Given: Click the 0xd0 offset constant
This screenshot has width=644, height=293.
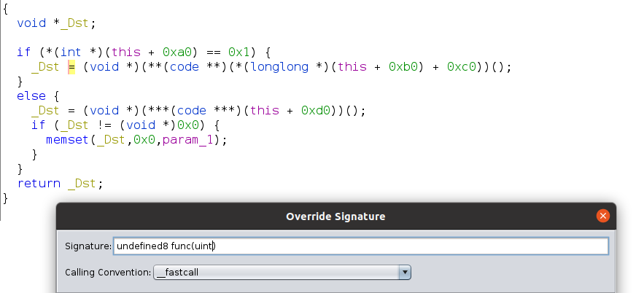Looking at the screenshot, I should 316,111.
